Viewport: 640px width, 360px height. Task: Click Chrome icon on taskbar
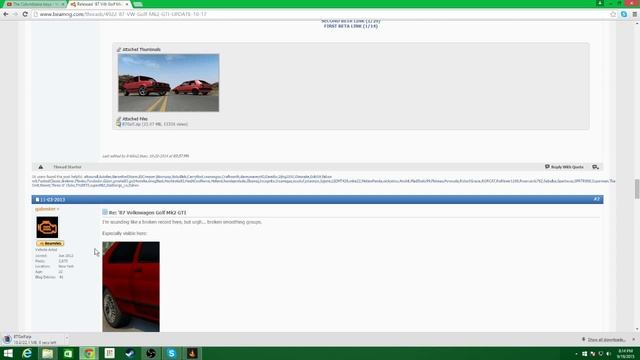click(x=89, y=353)
